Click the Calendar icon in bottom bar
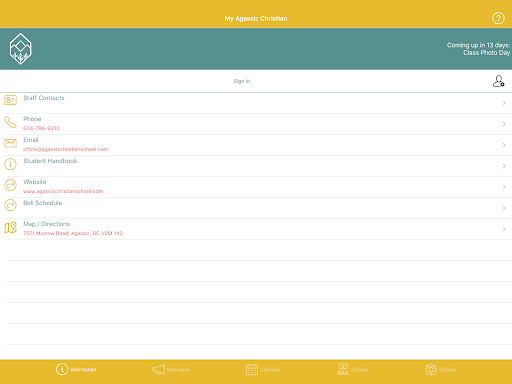The height and width of the screenshot is (384, 512). (x=252, y=369)
